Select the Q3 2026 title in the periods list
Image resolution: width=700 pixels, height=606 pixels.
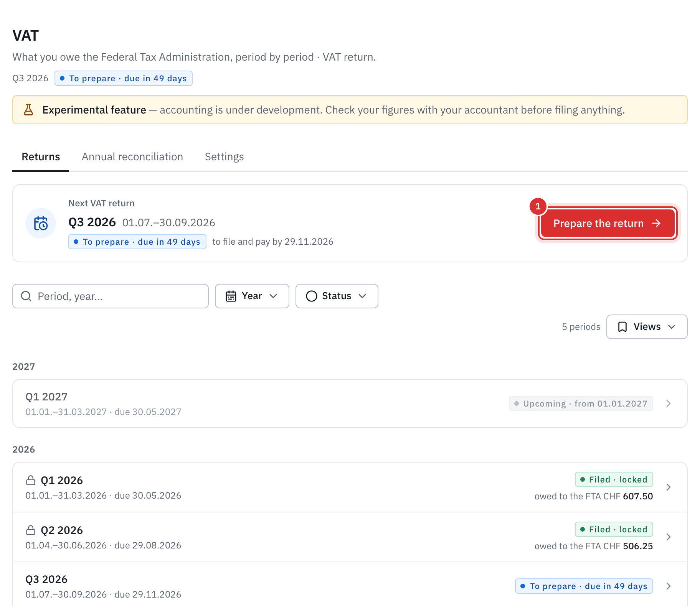click(46, 579)
